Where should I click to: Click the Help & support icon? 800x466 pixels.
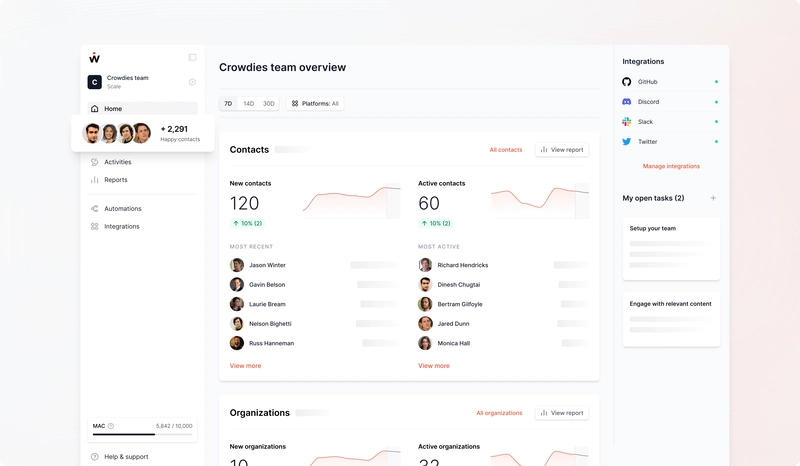click(95, 457)
